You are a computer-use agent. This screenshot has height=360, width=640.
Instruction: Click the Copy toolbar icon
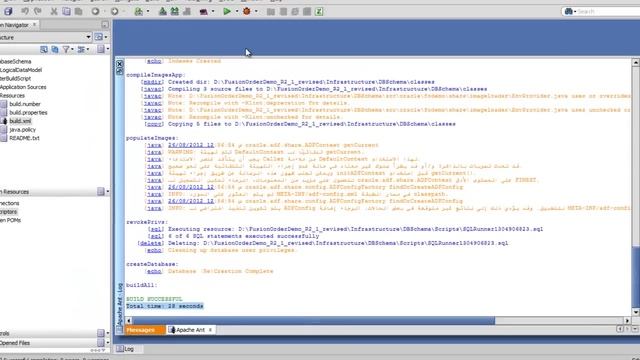(x=66, y=11)
